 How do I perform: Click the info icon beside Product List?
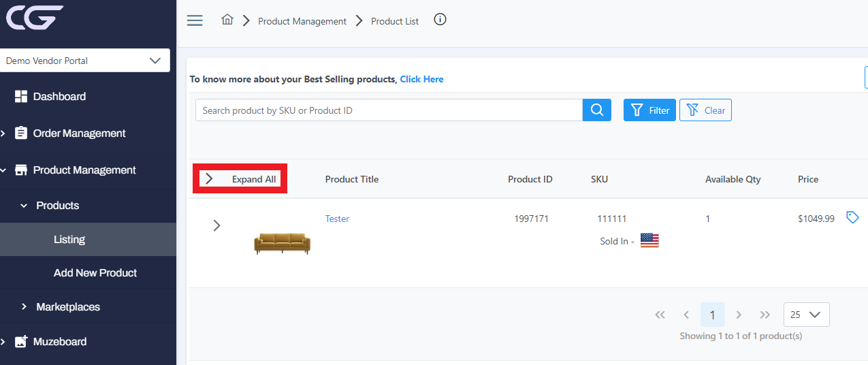coord(440,20)
